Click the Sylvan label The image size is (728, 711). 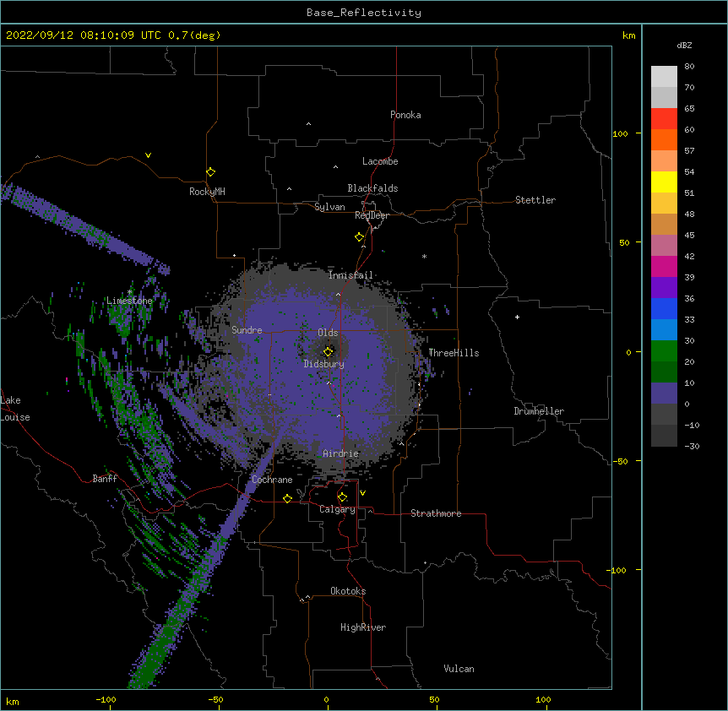click(329, 207)
